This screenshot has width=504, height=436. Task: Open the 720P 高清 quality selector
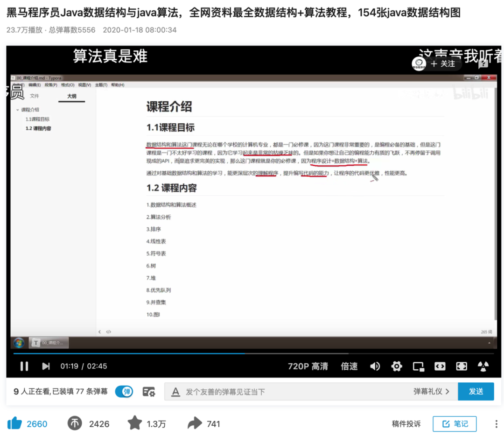308,366
